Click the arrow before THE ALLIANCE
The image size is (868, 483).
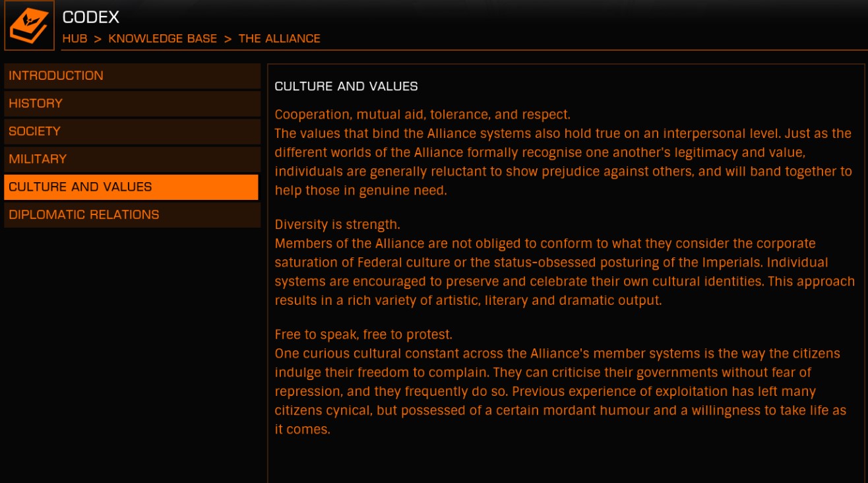[x=228, y=38]
